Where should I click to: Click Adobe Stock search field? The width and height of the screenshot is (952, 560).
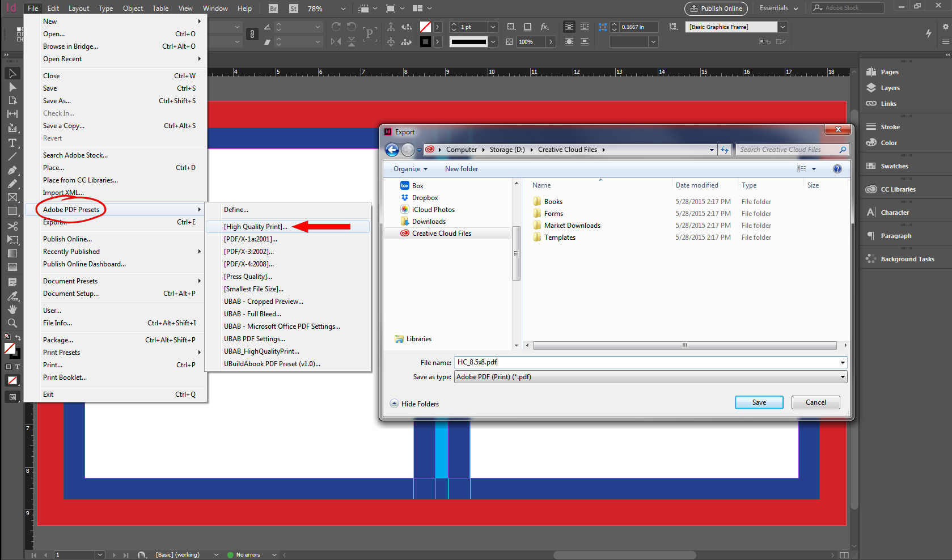(848, 8)
